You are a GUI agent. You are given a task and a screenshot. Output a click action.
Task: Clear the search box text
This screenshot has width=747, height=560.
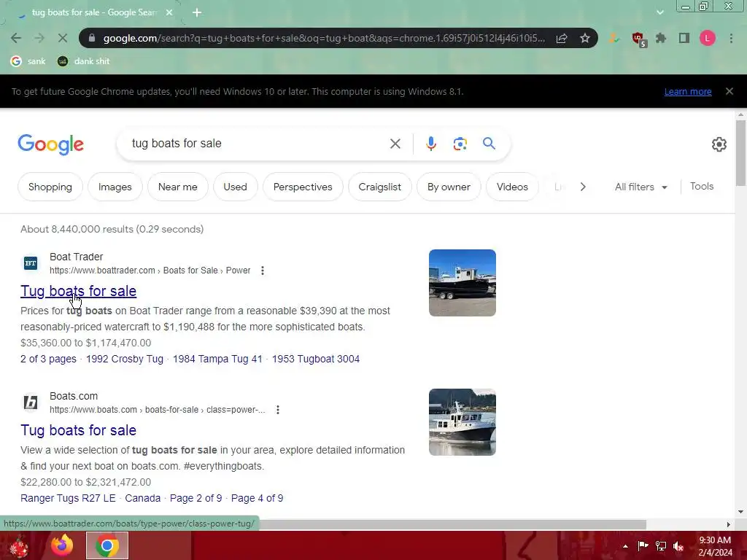tap(395, 144)
